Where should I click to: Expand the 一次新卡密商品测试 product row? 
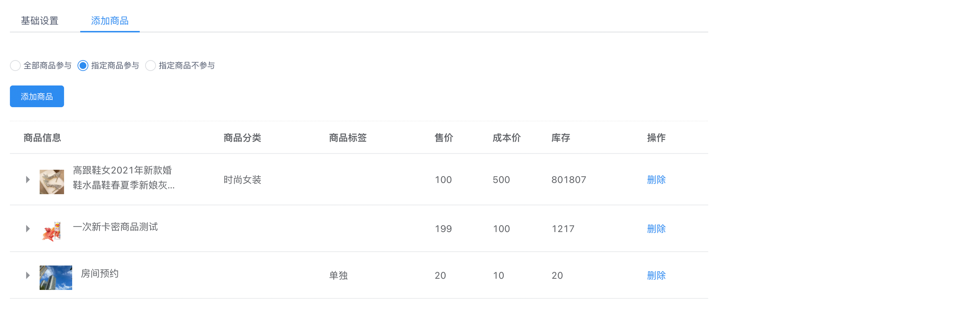(28, 229)
